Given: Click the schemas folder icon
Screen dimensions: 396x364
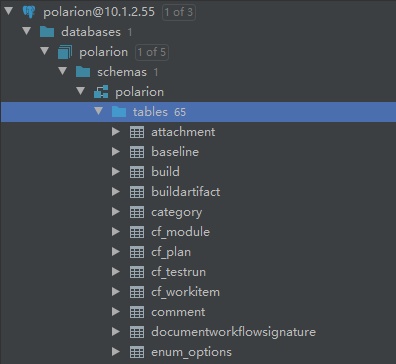Looking at the screenshot, I should click(x=83, y=72).
